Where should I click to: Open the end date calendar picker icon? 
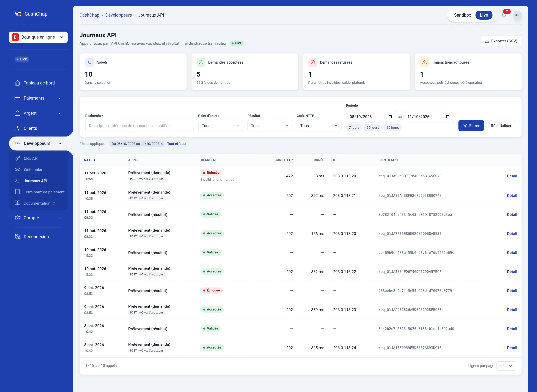tap(447, 117)
